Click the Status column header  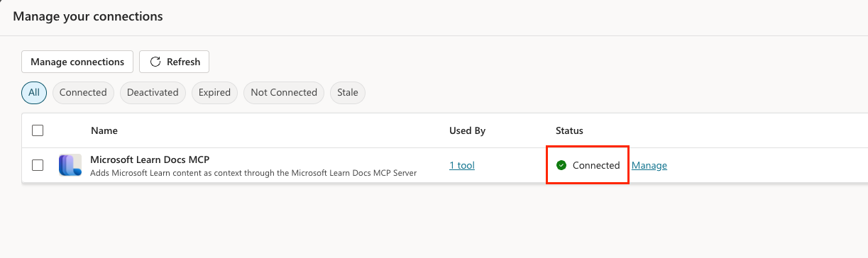[569, 130]
